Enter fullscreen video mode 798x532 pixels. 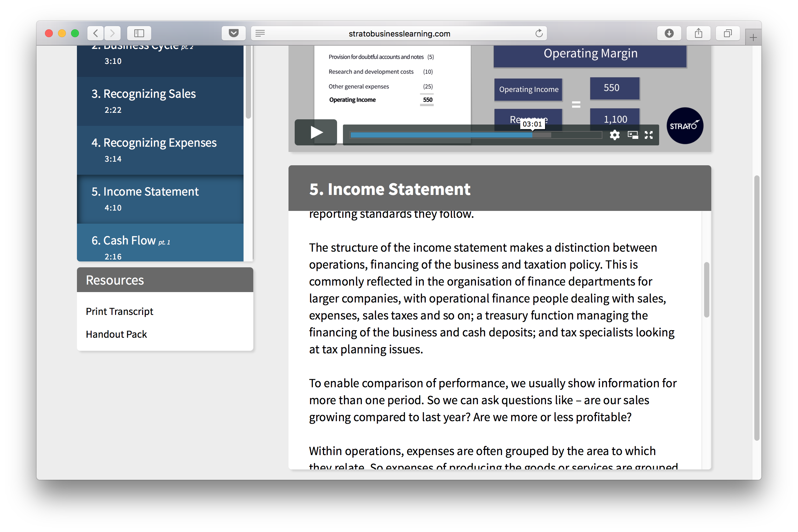[649, 135]
